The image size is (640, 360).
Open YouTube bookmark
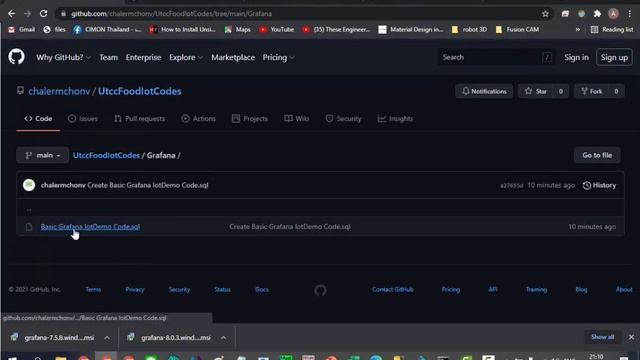click(276, 29)
